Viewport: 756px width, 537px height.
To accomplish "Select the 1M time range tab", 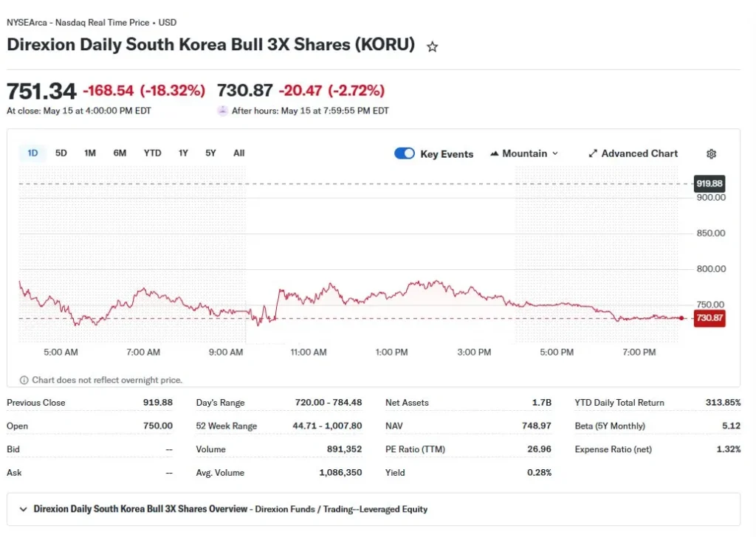I will tap(90, 153).
